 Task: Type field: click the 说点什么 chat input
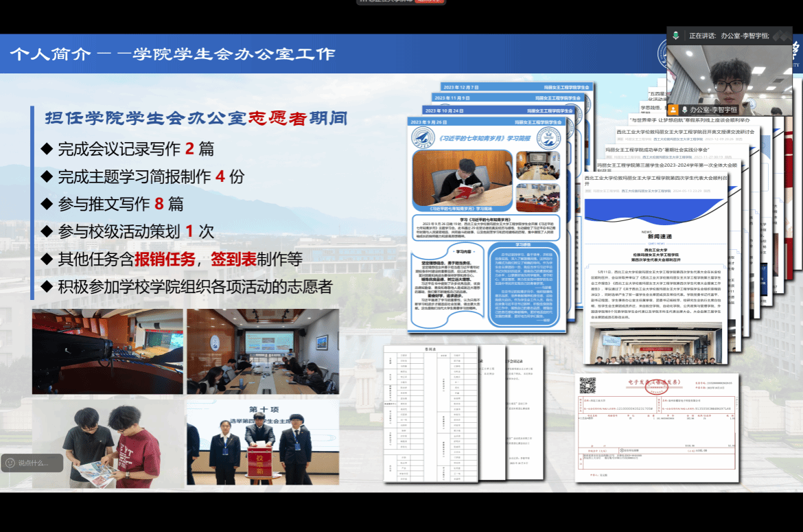(x=38, y=463)
